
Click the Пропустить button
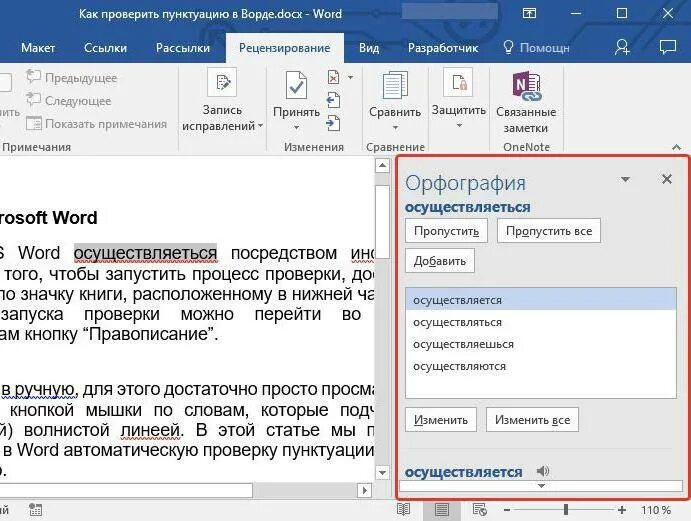pyautogui.click(x=446, y=231)
